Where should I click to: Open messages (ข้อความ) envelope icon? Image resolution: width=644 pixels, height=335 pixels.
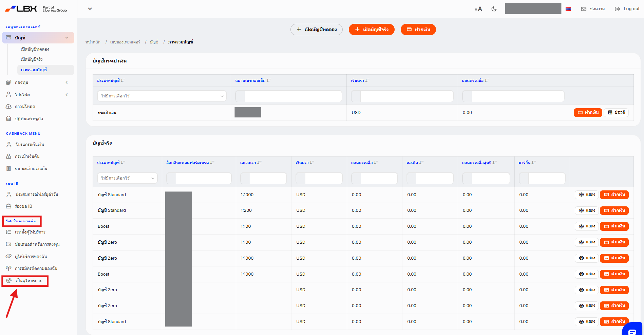pos(584,9)
